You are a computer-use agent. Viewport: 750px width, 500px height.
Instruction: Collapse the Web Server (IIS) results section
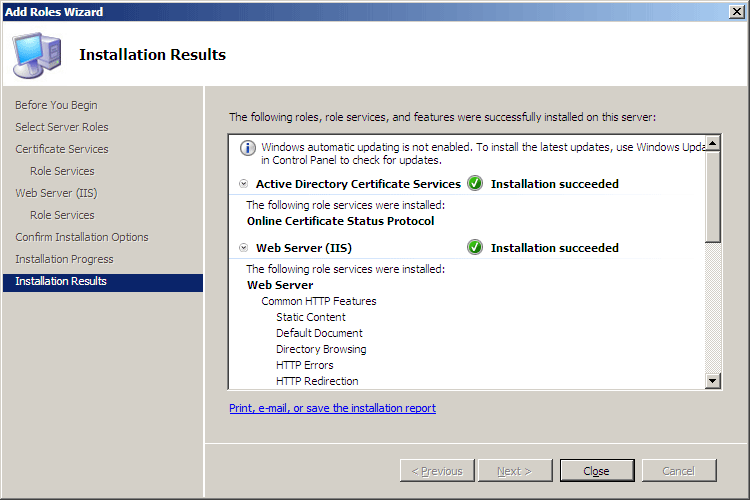pyautogui.click(x=244, y=248)
